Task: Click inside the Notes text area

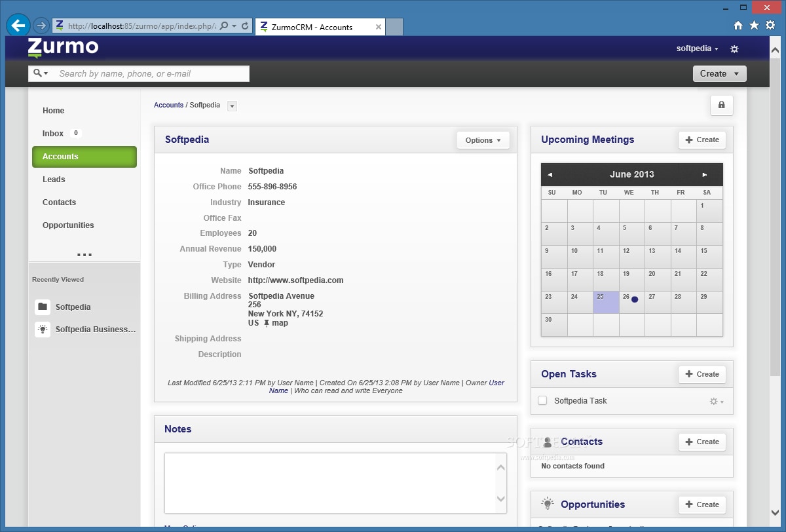Action: tap(329, 483)
